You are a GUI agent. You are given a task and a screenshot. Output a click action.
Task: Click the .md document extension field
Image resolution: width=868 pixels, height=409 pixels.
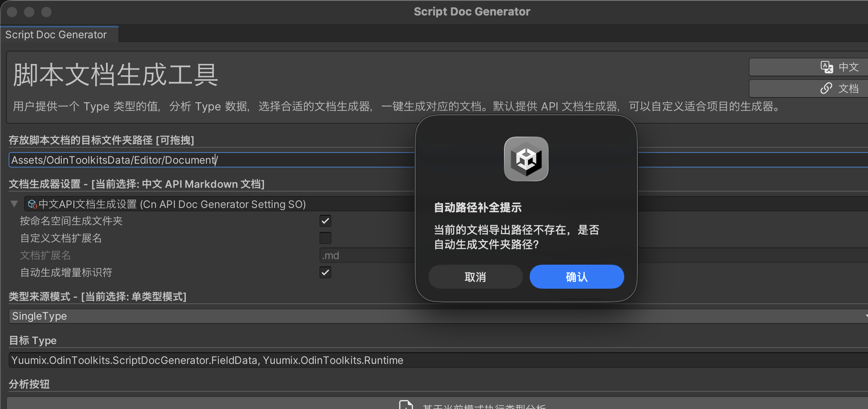(365, 256)
